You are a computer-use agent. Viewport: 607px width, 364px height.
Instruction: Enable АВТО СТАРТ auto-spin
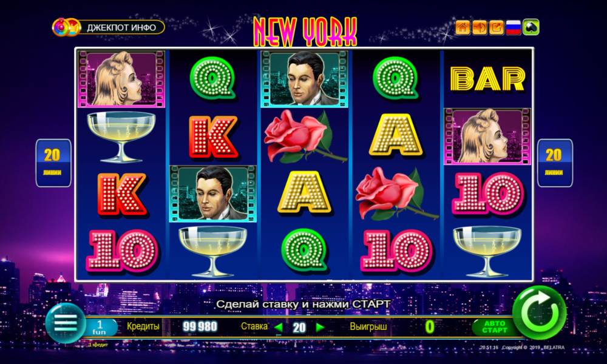[494, 327]
